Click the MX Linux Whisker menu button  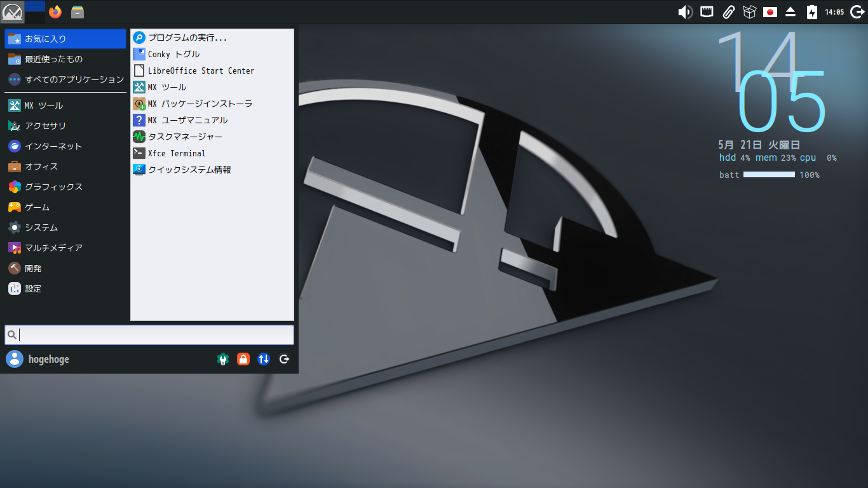pyautogui.click(x=12, y=11)
